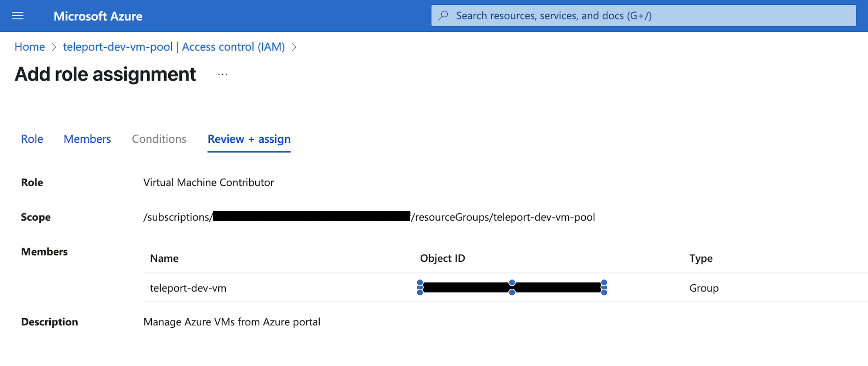Click the Type column header
Screen dimensions: 868x366
(700, 258)
